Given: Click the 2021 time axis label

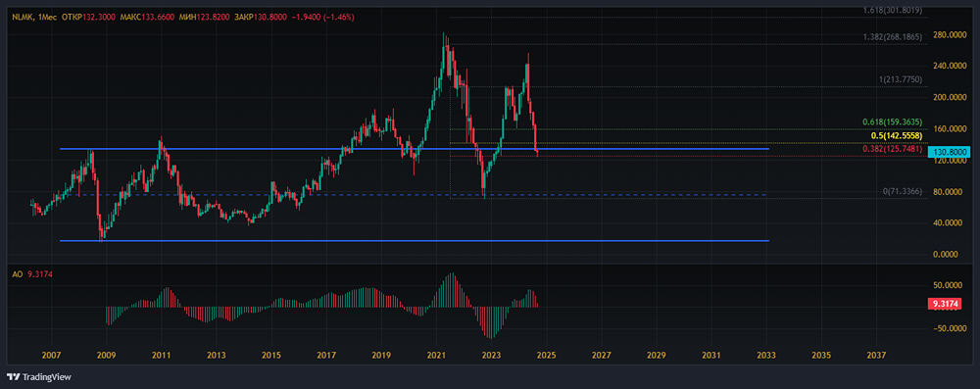Looking at the screenshot, I should [436, 355].
